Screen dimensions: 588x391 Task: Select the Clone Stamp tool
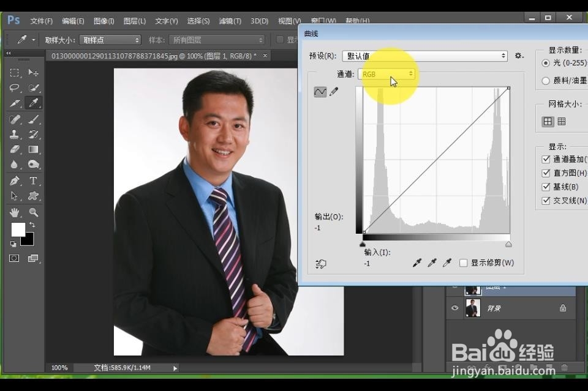point(15,134)
